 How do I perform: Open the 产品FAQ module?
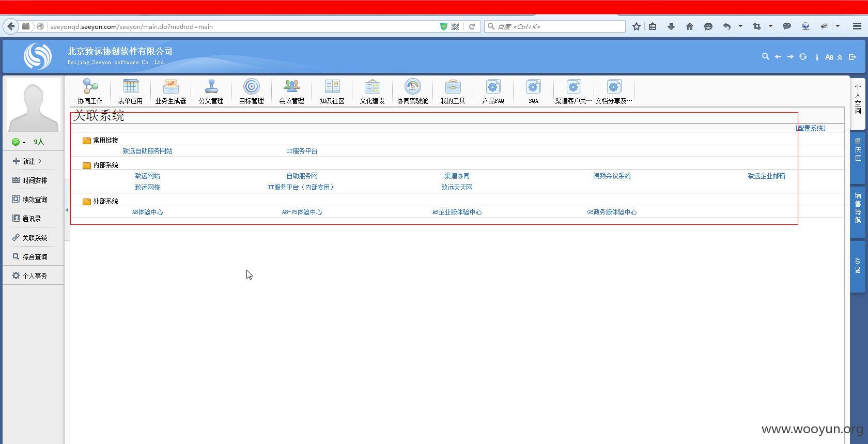[493, 91]
